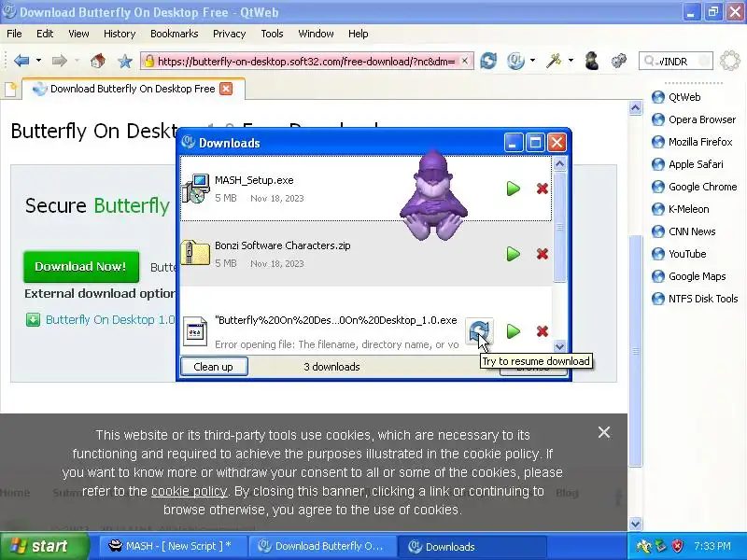Click the purple Bonzi gorilla character

(x=433, y=195)
